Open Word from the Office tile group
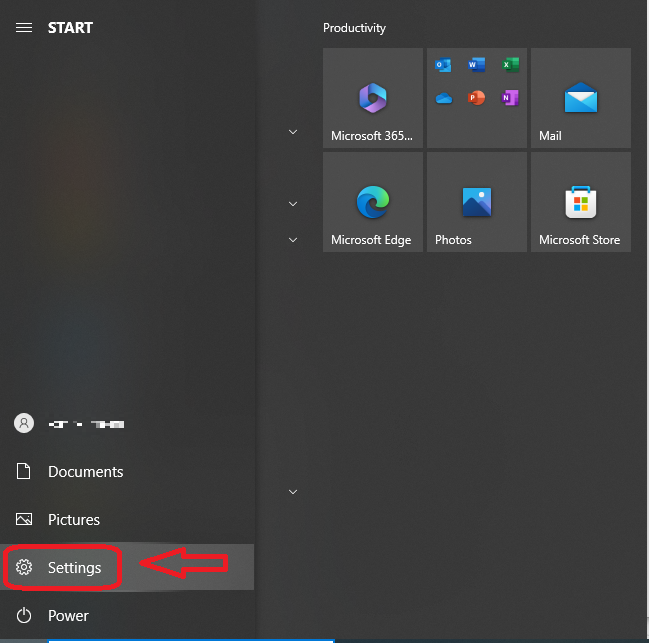 pyautogui.click(x=476, y=66)
